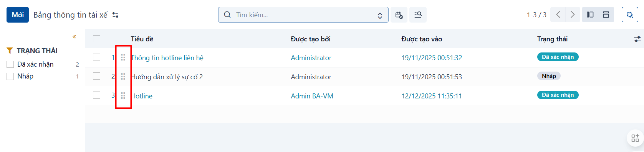
Task: Click the calendar filter icon next to search
Action: [399, 15]
